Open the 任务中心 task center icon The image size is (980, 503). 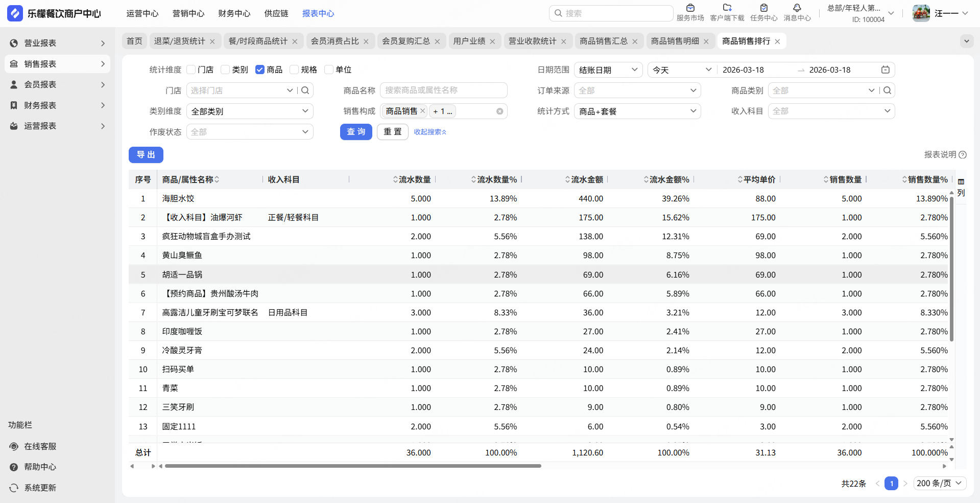(x=763, y=8)
